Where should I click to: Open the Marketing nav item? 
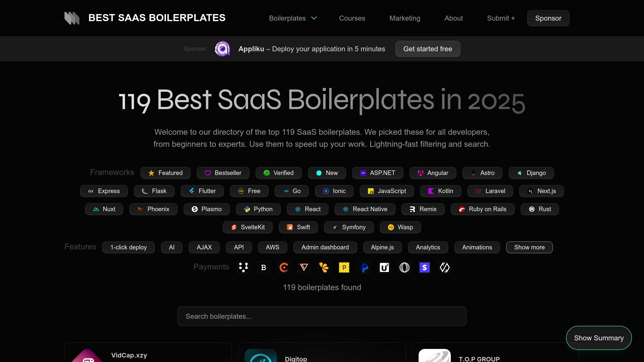tap(405, 18)
